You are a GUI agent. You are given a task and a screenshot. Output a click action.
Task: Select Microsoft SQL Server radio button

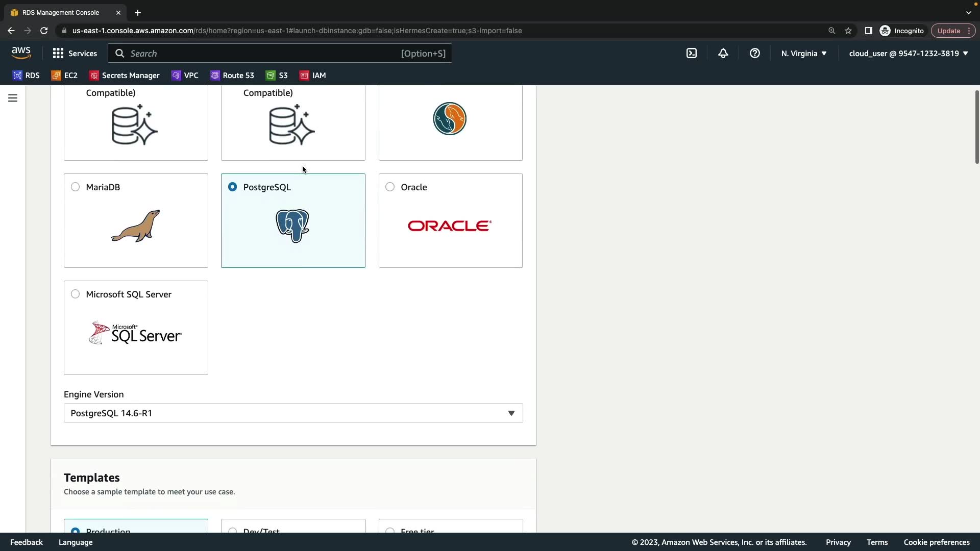(76, 294)
